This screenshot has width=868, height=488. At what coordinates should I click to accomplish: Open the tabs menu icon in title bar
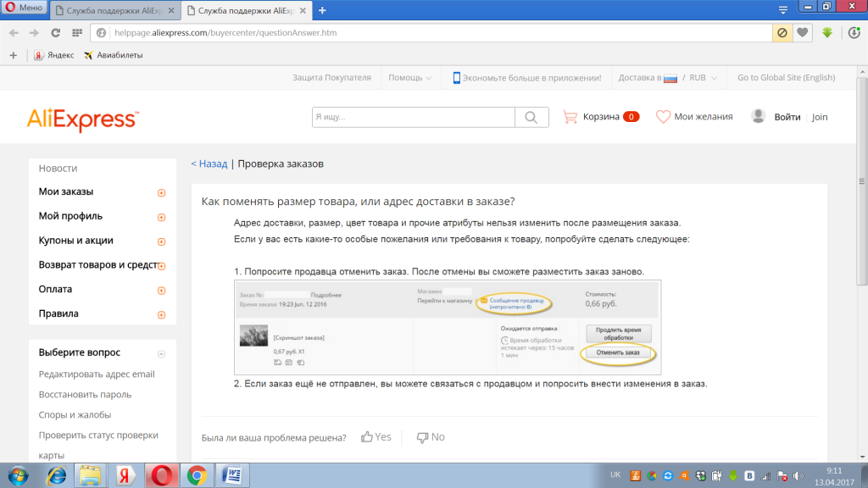pyautogui.click(x=782, y=9)
